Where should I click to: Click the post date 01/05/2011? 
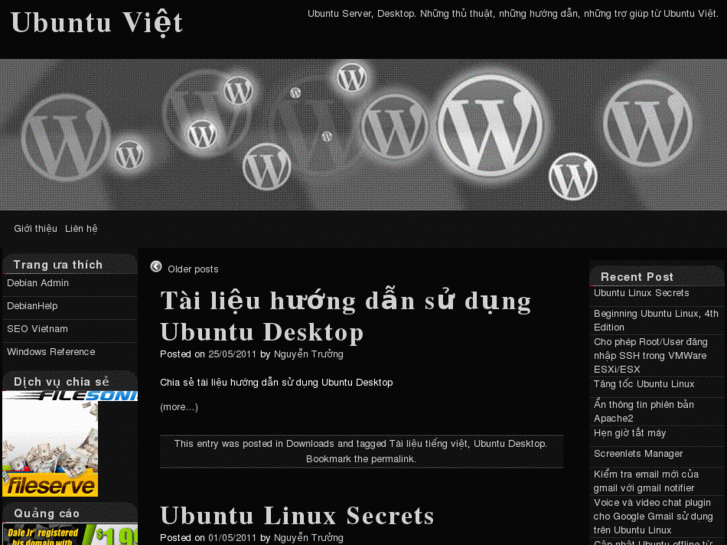[x=232, y=538]
